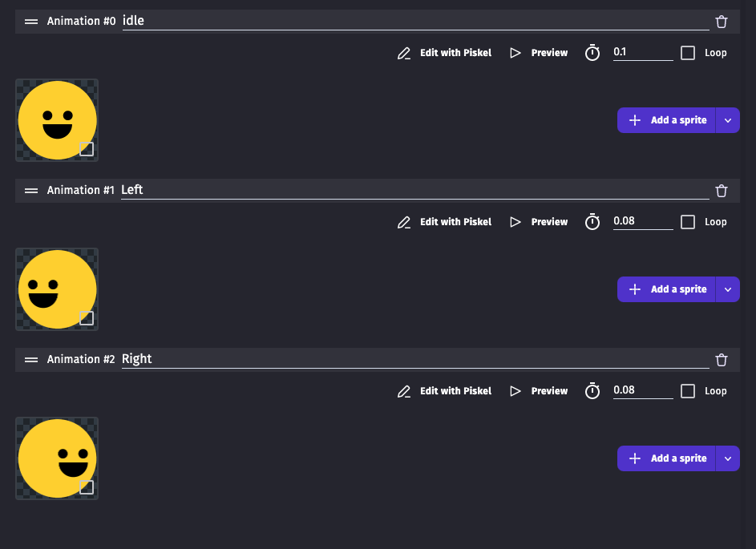
Task: Tick the selection box on Left sprite
Action: (x=87, y=318)
